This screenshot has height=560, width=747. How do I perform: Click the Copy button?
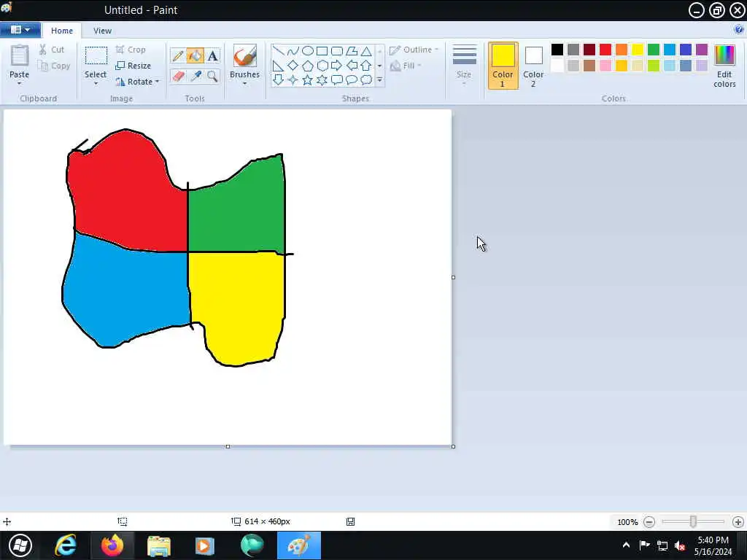(54, 66)
